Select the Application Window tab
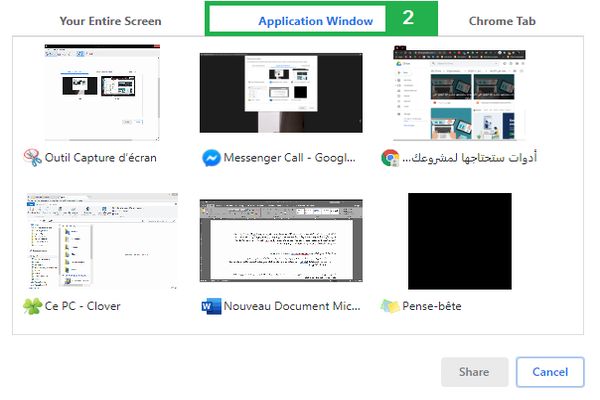This screenshot has height=400, width=600. pyautogui.click(x=315, y=21)
